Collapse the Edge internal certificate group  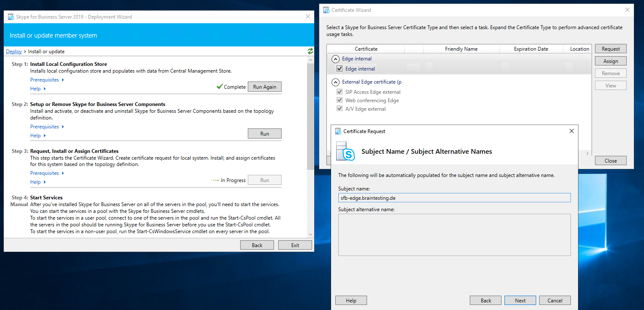click(335, 59)
